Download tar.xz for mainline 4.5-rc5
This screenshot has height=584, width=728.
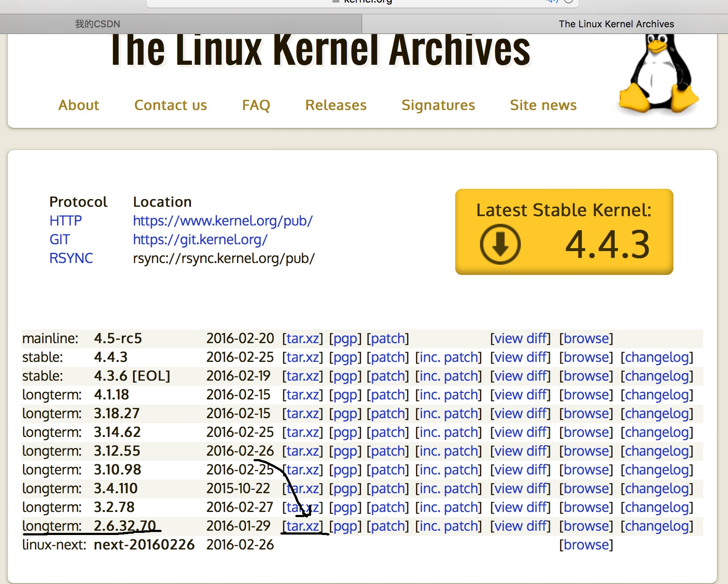303,338
